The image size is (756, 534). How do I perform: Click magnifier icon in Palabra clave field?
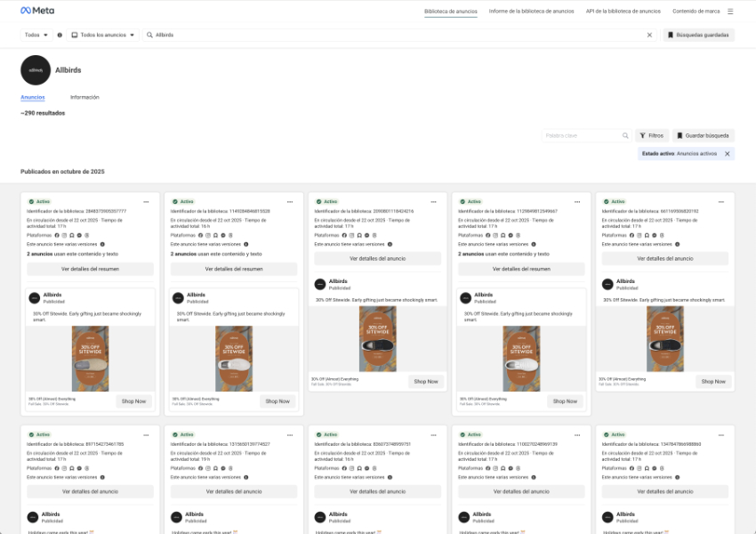click(625, 135)
